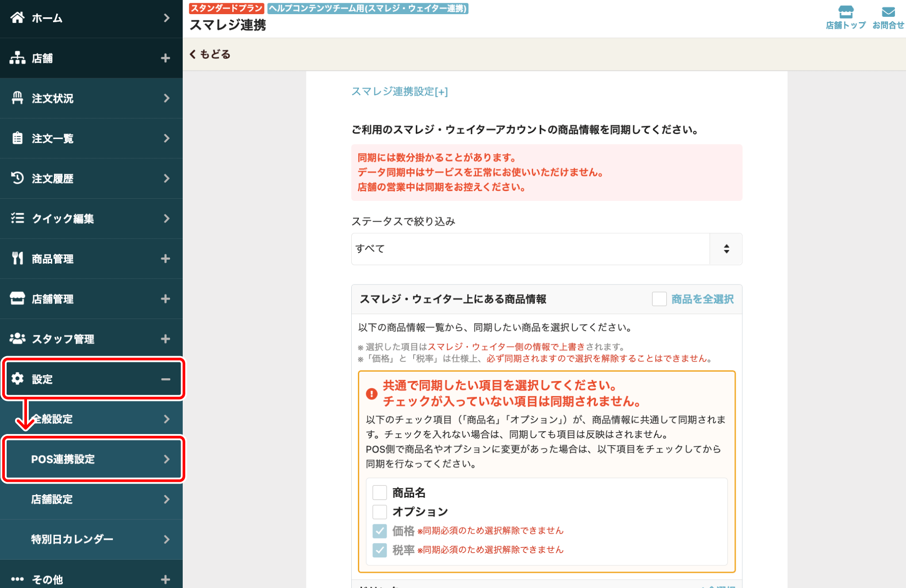The image size is (906, 588).
Task: Collapse 設定 menu with minus sign
Action: click(x=165, y=379)
